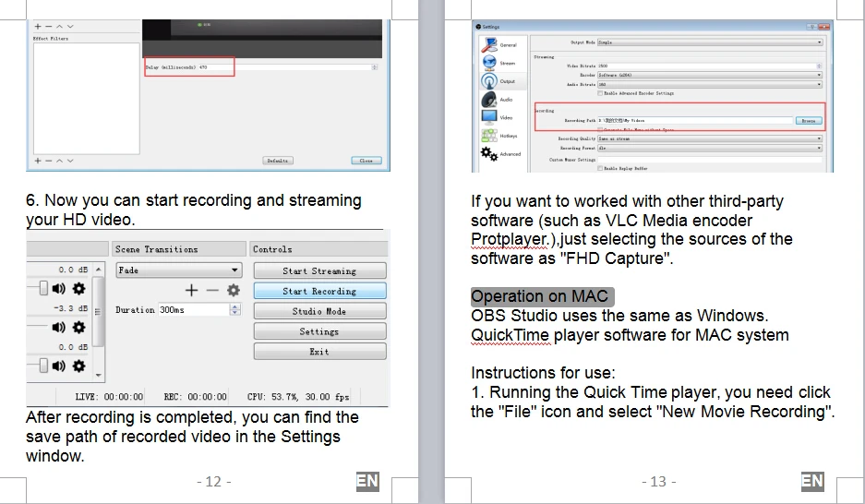Screen dimensions: 865x504
Task: Add a scene transition with the plus icon
Action: (191, 290)
